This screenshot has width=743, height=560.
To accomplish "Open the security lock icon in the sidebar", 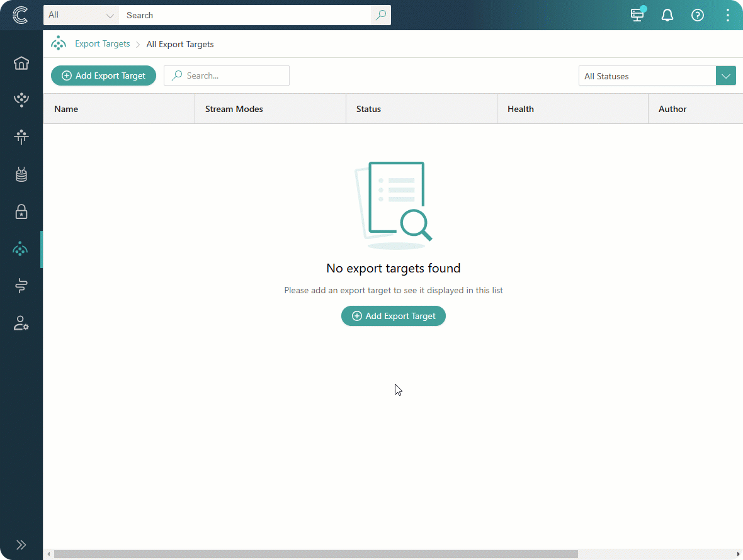I will coord(21,212).
